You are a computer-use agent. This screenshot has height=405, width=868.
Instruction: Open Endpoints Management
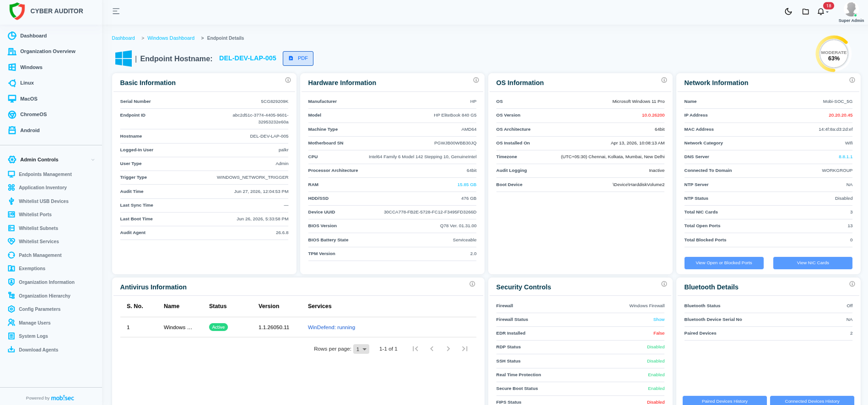(45, 174)
